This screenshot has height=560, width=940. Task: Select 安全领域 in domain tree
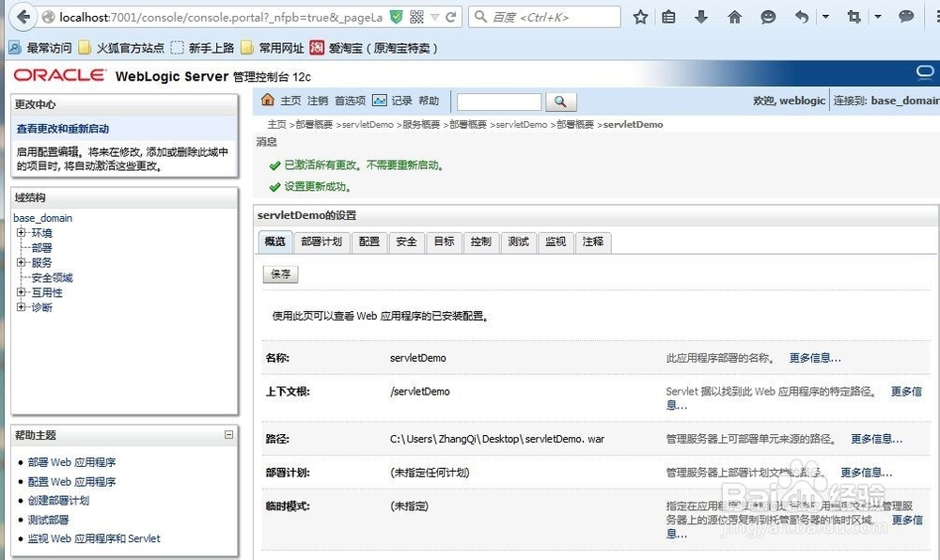(x=52, y=277)
